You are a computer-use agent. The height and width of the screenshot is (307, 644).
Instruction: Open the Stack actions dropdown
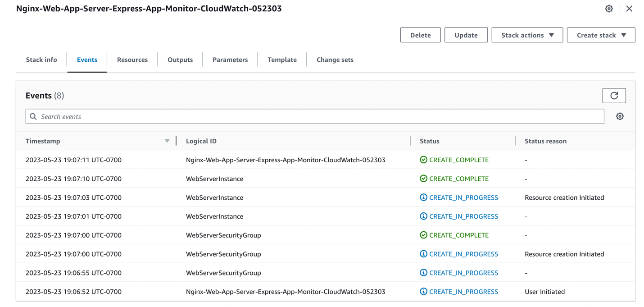click(x=527, y=35)
